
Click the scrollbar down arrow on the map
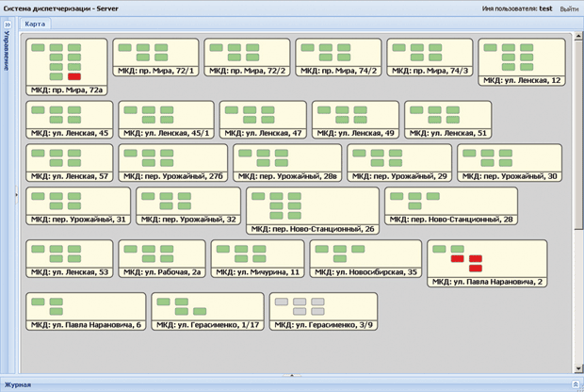pos(578,368)
